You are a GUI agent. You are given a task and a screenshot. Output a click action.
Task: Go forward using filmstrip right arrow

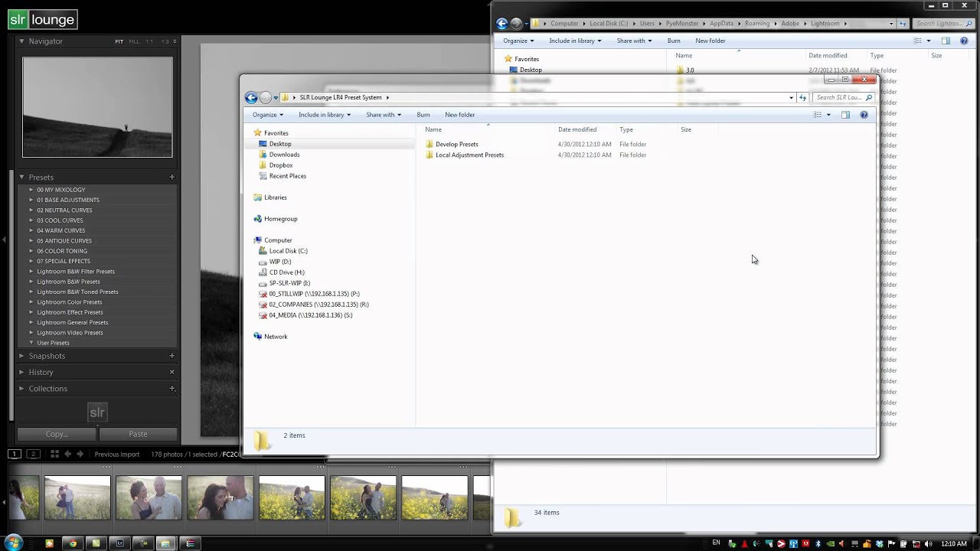click(x=80, y=454)
